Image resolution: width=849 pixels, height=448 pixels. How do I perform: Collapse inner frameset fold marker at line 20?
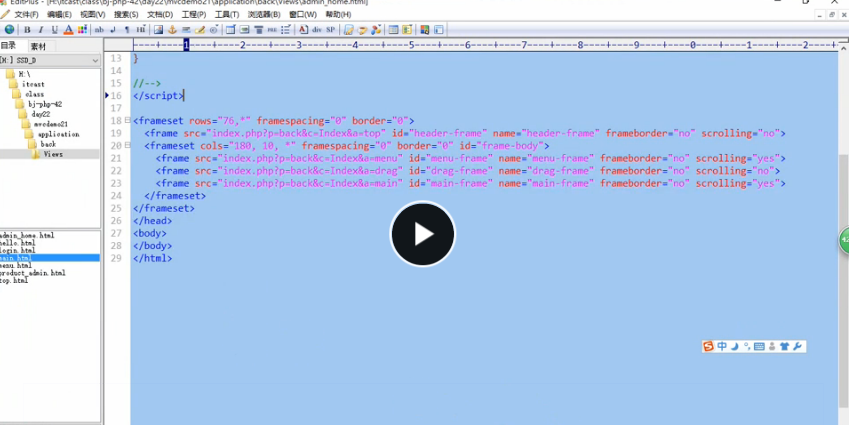[x=128, y=145]
